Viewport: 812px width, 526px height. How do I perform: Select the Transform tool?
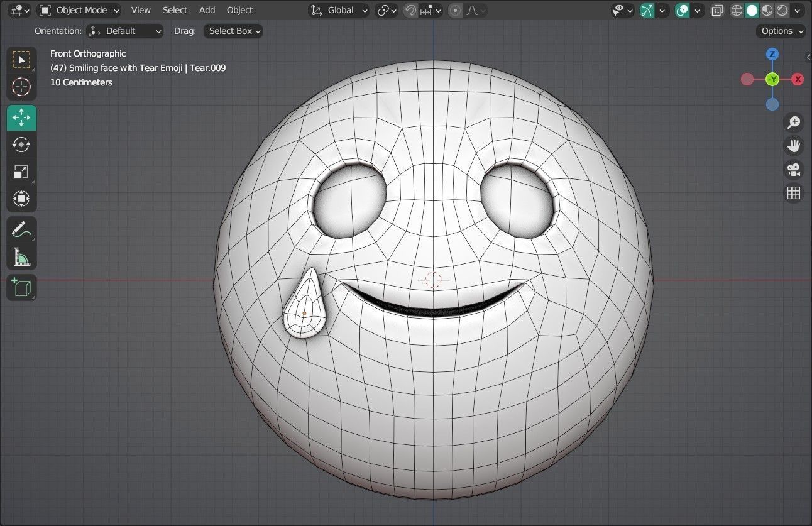point(21,199)
